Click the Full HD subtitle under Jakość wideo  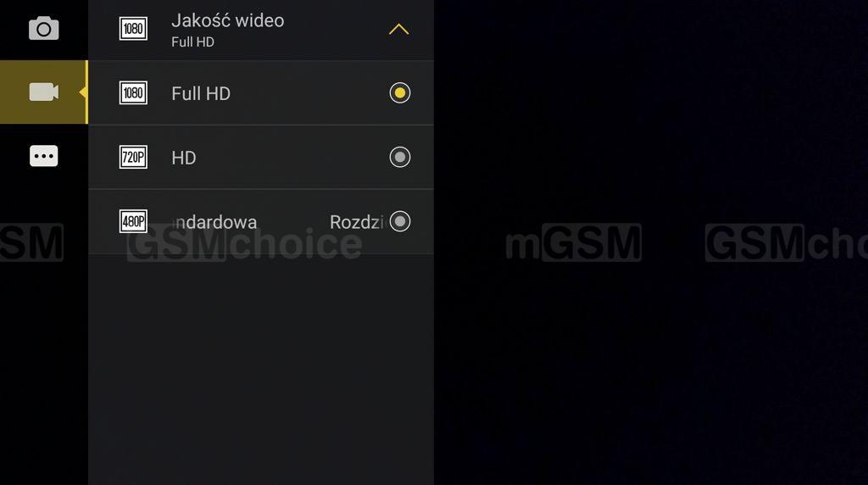click(x=192, y=42)
